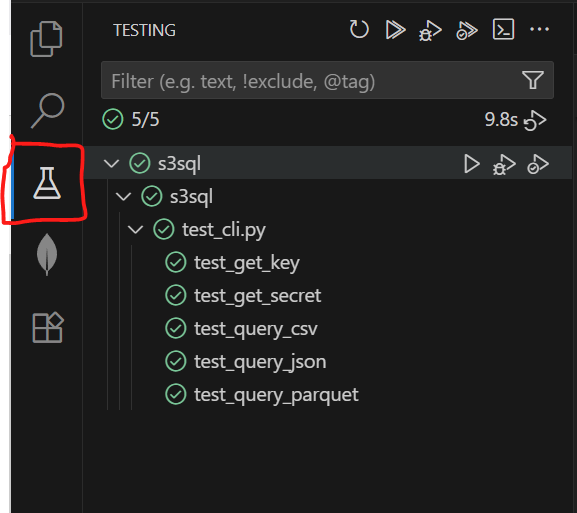This screenshot has height=513, width=577.
Task: Show test output terminal
Action: click(503, 29)
